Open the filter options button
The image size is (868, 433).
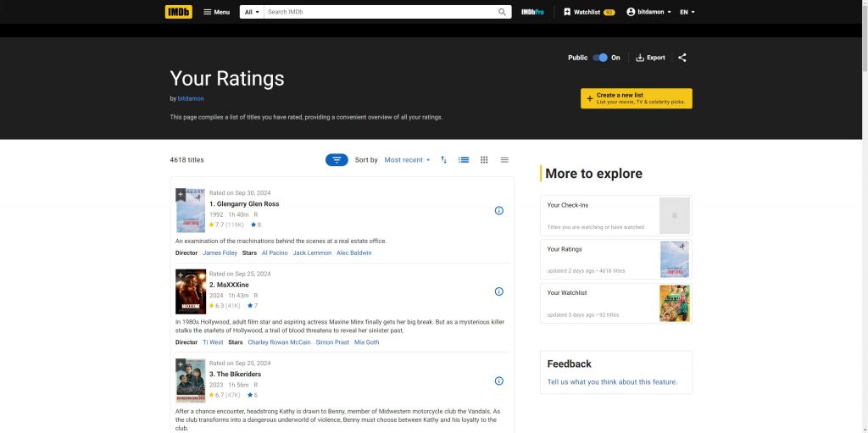[x=337, y=160]
